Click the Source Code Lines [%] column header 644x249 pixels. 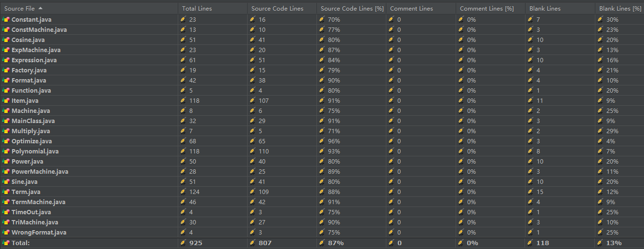(x=350, y=8)
